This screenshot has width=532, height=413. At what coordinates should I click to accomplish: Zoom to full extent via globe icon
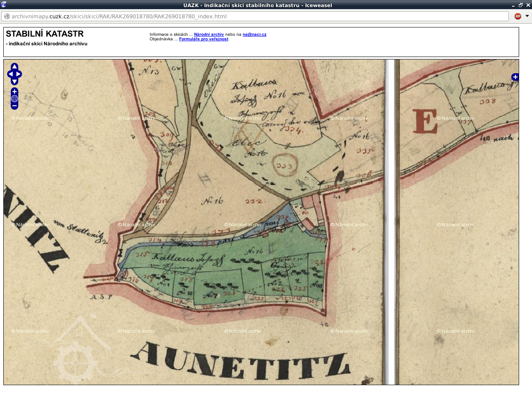click(x=15, y=99)
